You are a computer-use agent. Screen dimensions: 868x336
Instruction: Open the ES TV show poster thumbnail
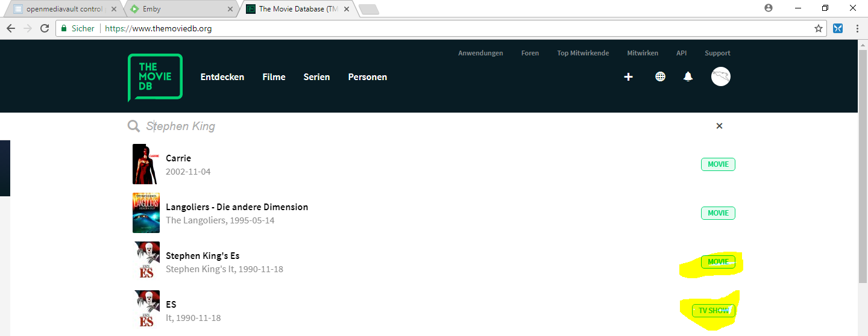tap(146, 310)
